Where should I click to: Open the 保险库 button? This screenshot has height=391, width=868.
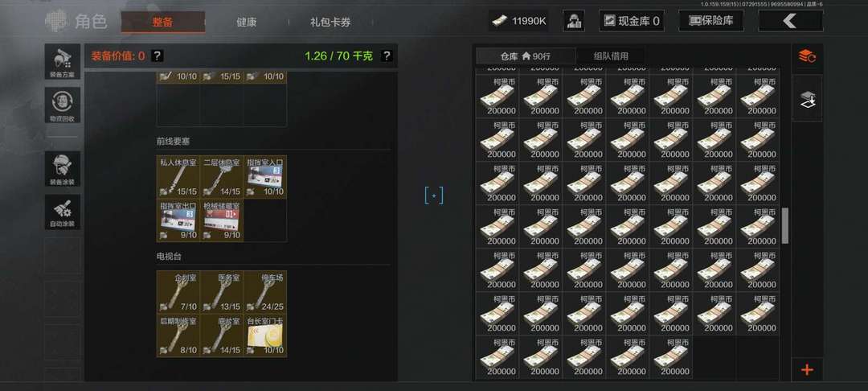711,21
